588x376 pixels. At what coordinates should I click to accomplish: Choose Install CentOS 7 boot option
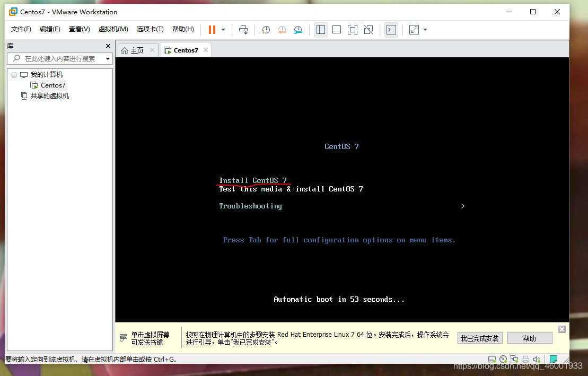click(253, 180)
